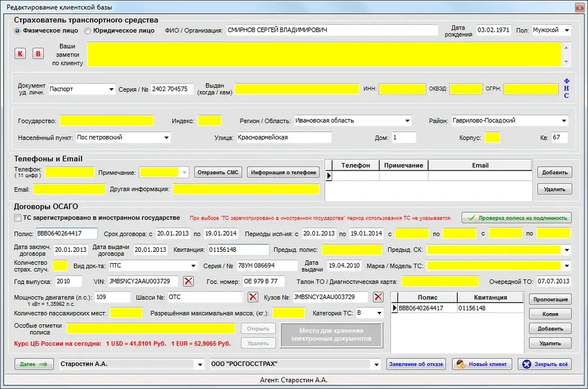Click Отправить СМС button
Viewport: 588px width, 389px height.
[218, 172]
